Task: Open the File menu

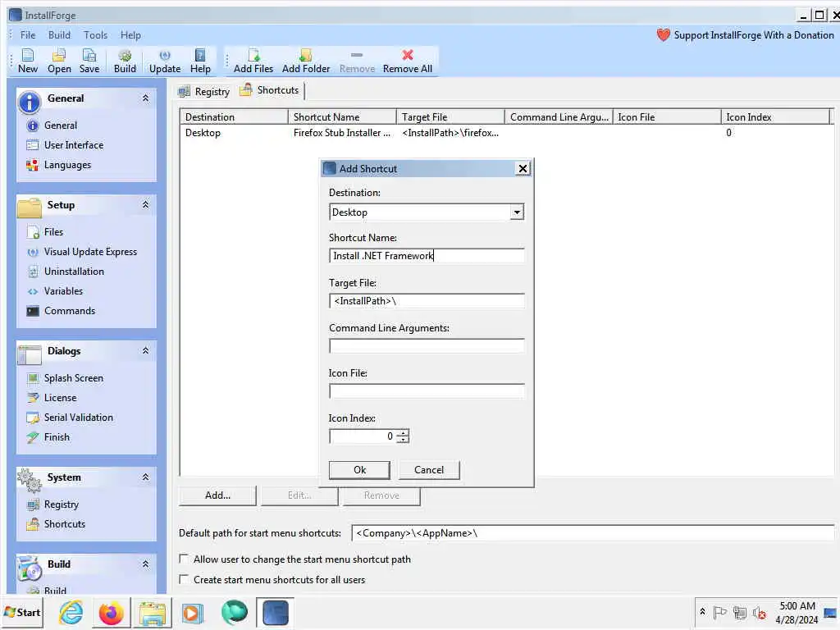Action: pos(28,35)
